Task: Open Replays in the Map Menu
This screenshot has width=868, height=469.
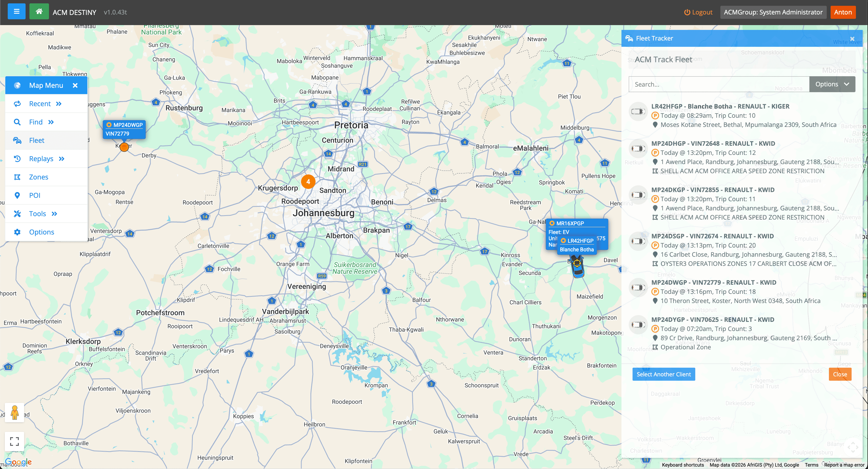Action: 47,159
